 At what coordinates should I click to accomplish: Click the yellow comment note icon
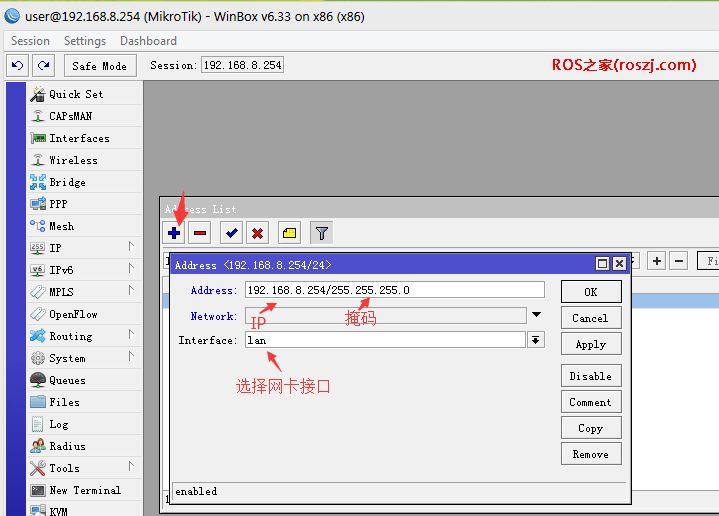pyautogui.click(x=289, y=233)
